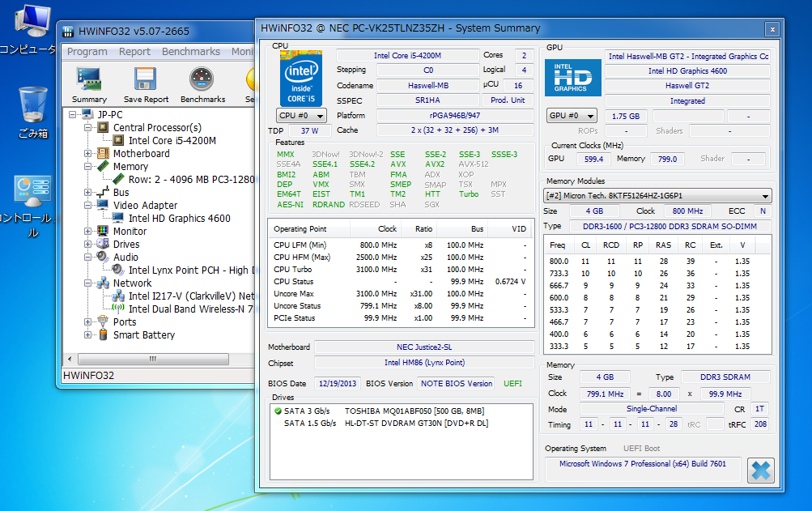Screen dimensions: 812x511
Task: Click the Intel Dual Band Wireless-N antenna icon
Action: pos(118,309)
